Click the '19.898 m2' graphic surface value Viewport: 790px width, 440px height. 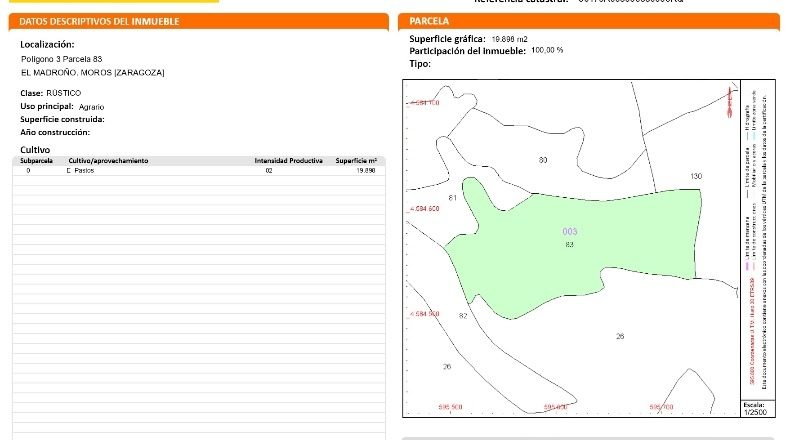click(x=509, y=39)
